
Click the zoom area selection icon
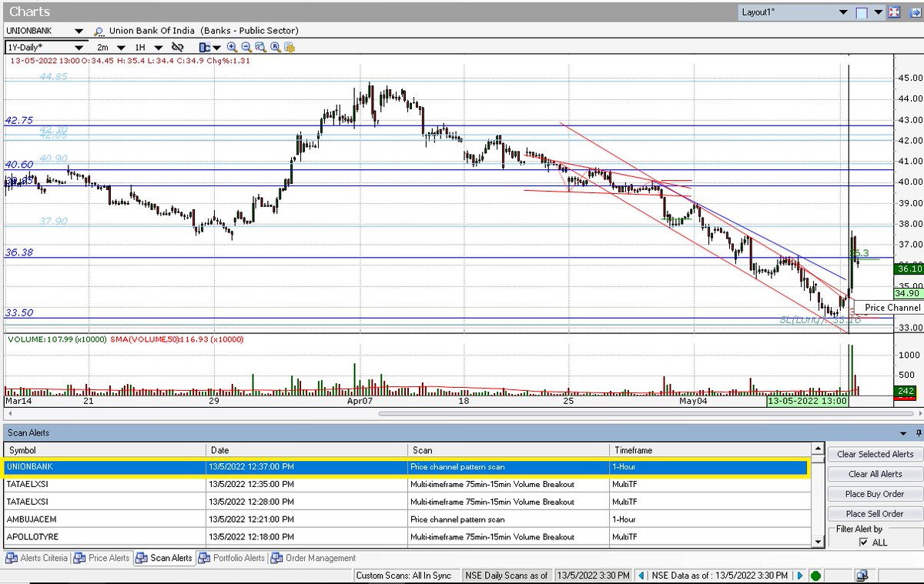click(261, 47)
